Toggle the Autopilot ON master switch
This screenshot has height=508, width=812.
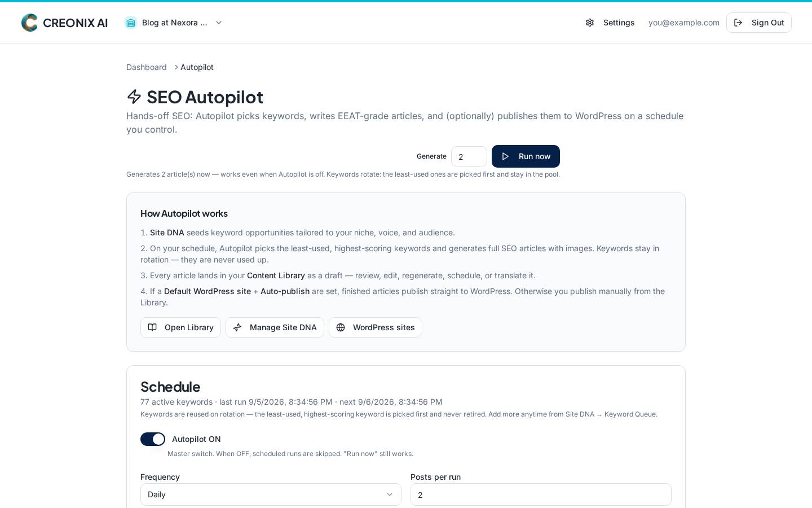click(x=153, y=439)
